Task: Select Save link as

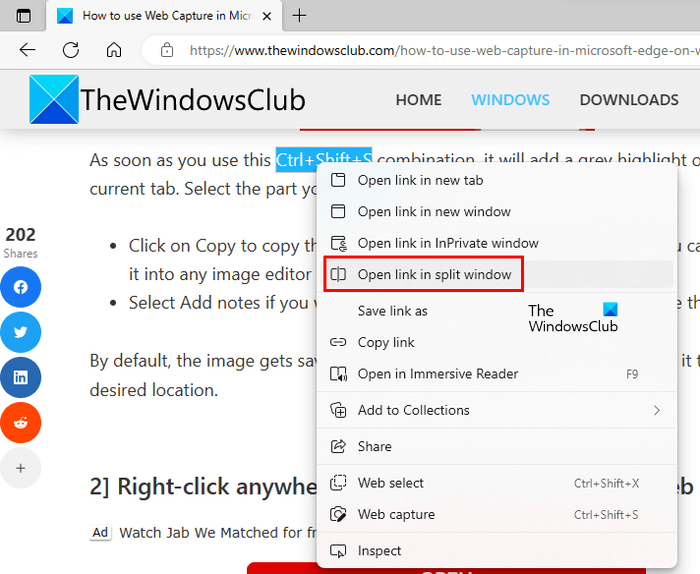Action: coord(496,311)
